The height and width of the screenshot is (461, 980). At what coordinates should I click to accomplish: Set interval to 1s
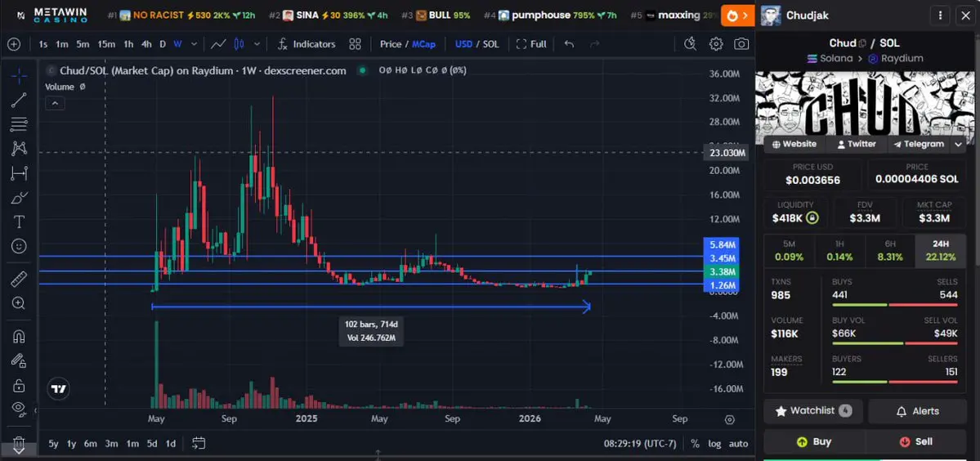[x=43, y=44]
